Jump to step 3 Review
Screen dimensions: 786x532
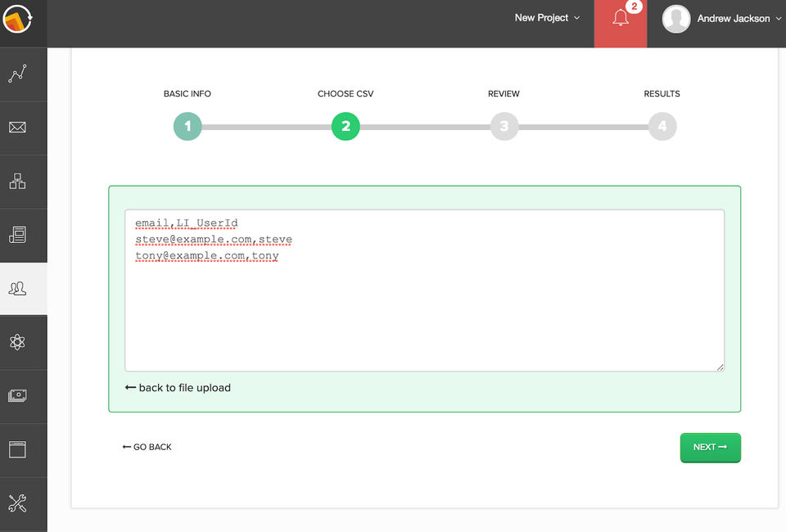pyautogui.click(x=504, y=126)
